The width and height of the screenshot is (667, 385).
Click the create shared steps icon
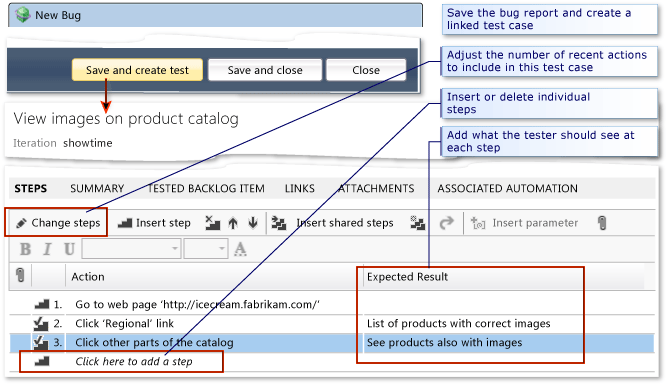[417, 222]
